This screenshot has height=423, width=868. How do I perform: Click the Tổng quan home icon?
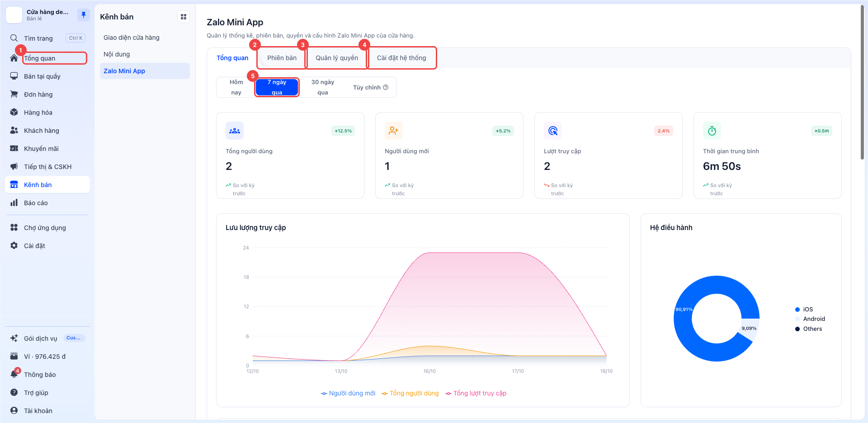[x=14, y=58]
